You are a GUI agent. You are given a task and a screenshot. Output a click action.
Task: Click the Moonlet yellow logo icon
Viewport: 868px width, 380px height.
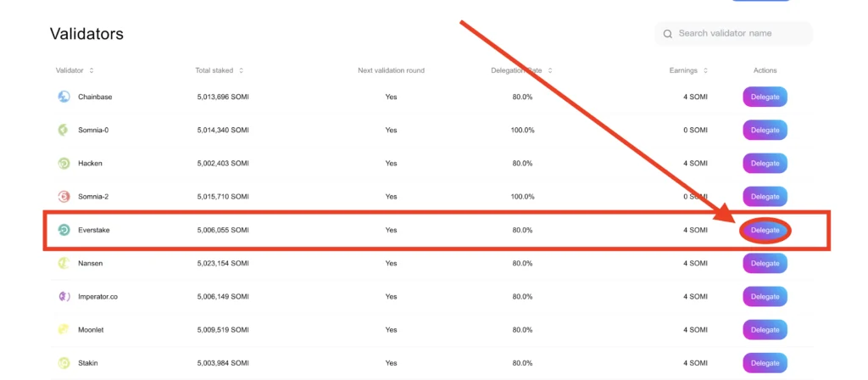click(x=64, y=330)
